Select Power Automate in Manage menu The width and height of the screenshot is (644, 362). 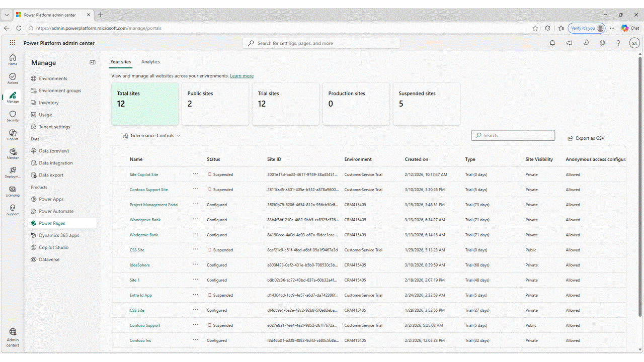click(56, 211)
